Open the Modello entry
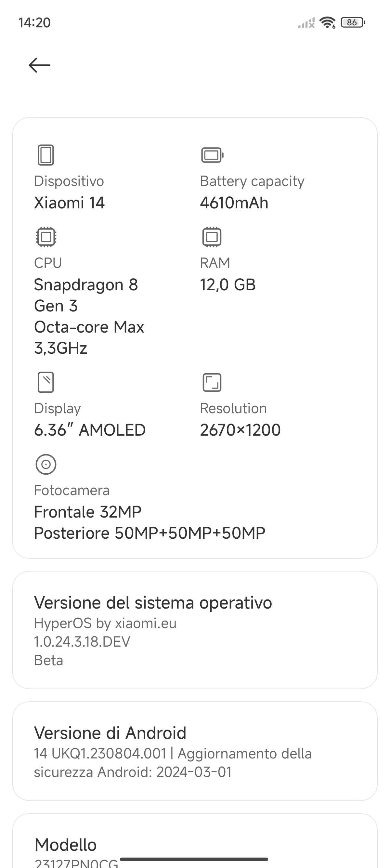This screenshot has height=868, width=390. coord(195,841)
